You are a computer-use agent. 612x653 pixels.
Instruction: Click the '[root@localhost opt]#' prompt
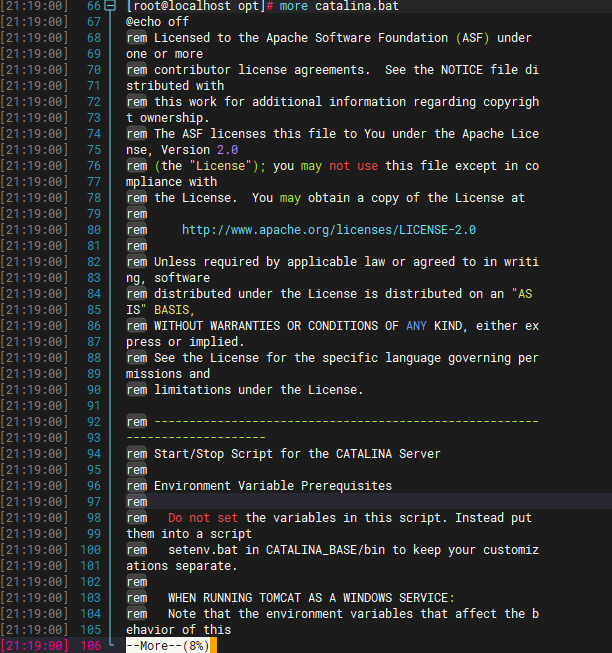click(x=199, y=6)
